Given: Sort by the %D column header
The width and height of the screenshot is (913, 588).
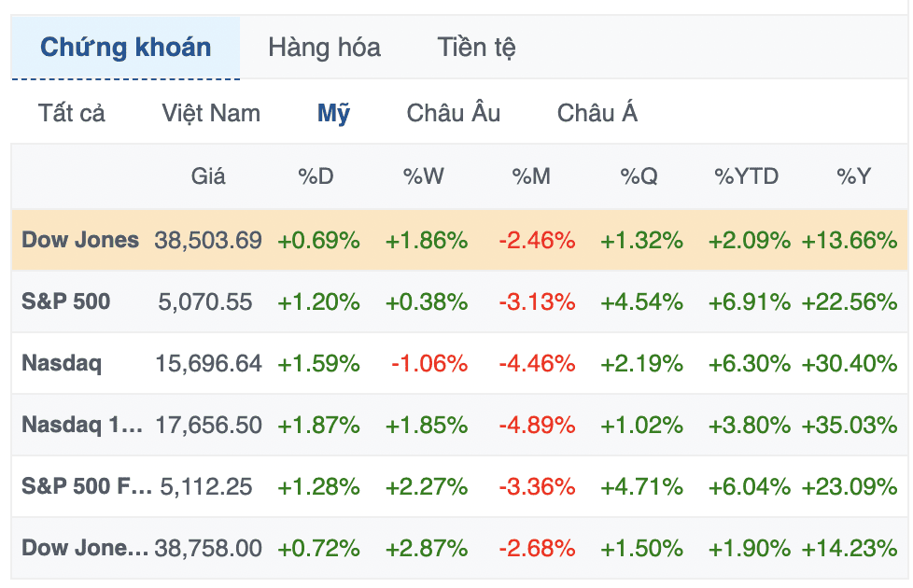Looking at the screenshot, I should click(x=316, y=176).
